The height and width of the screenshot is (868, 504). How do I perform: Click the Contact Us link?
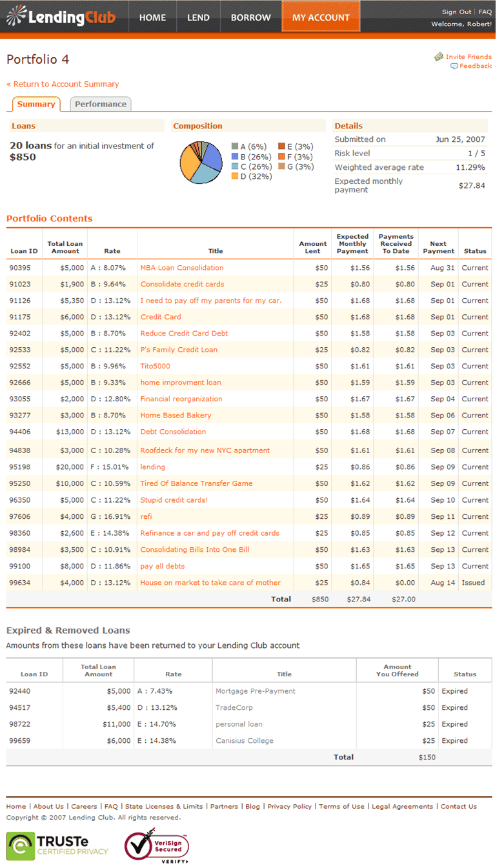coord(459,807)
